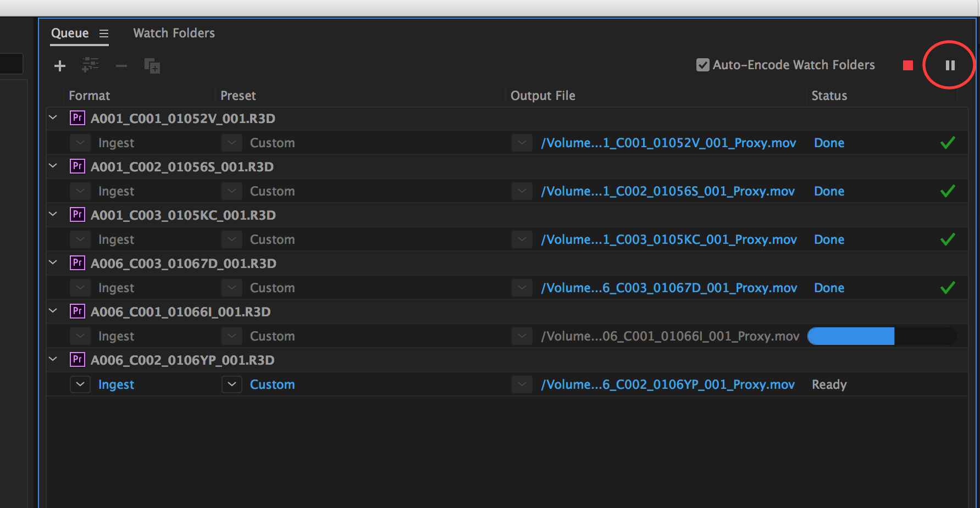Screen dimensions: 980x508
Task: Click the Duplicate job icon
Action: 152,65
